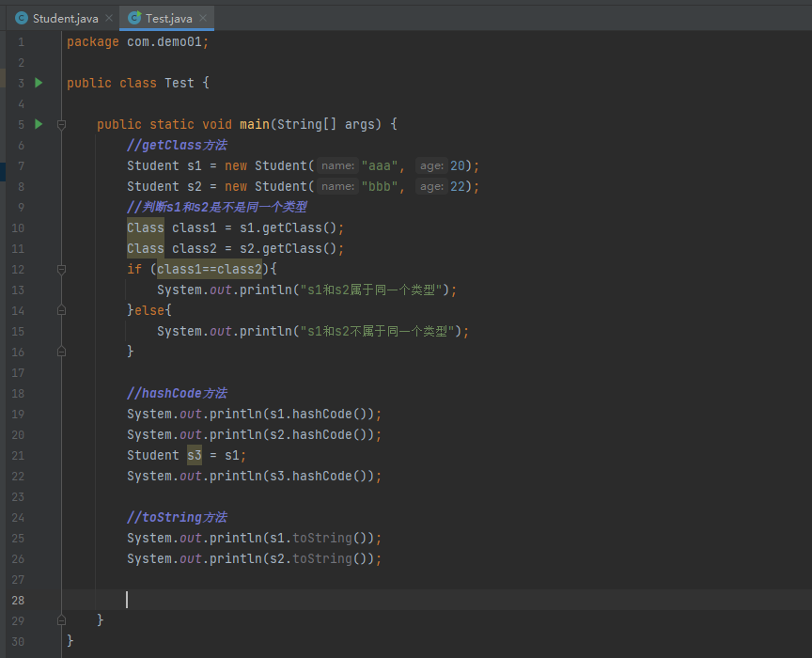Click the if-else closing fold marker on line 16
812x658 pixels.
(61, 352)
